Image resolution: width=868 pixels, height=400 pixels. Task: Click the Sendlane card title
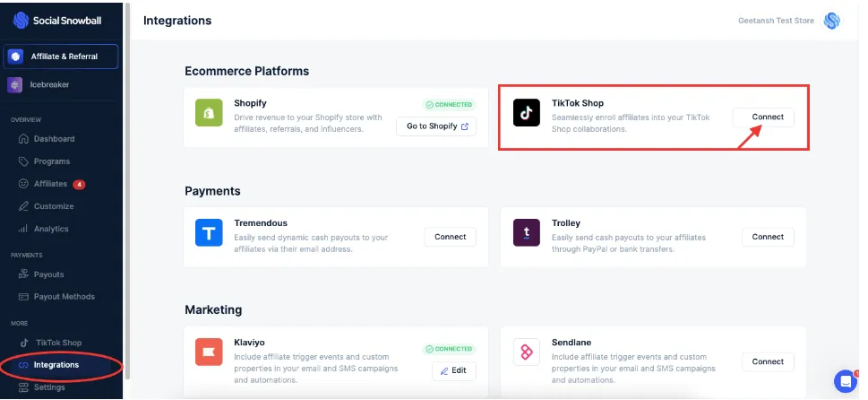tap(572, 343)
